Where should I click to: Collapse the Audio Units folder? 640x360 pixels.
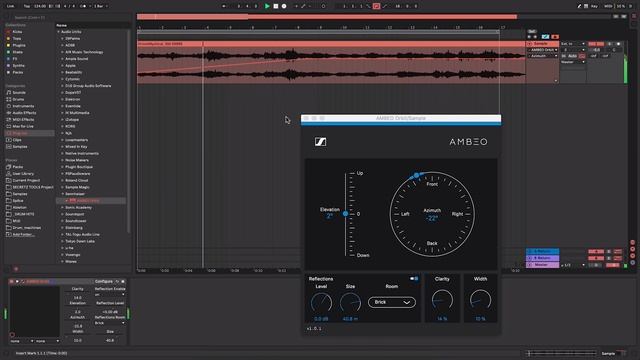[58, 32]
